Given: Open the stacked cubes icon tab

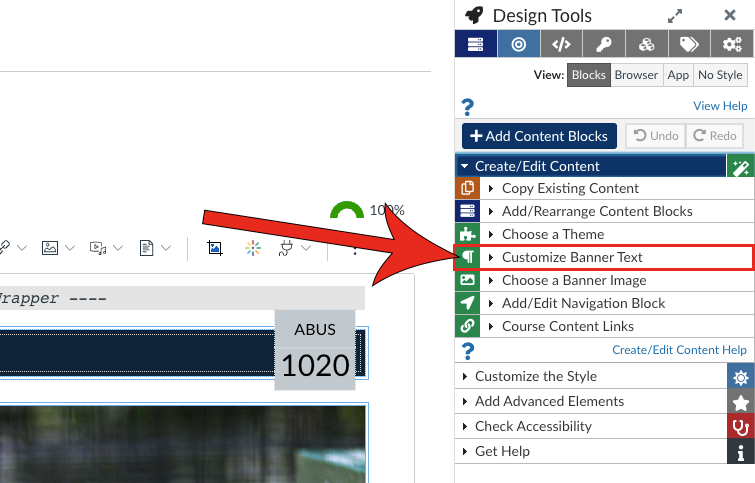Looking at the screenshot, I should click(647, 44).
